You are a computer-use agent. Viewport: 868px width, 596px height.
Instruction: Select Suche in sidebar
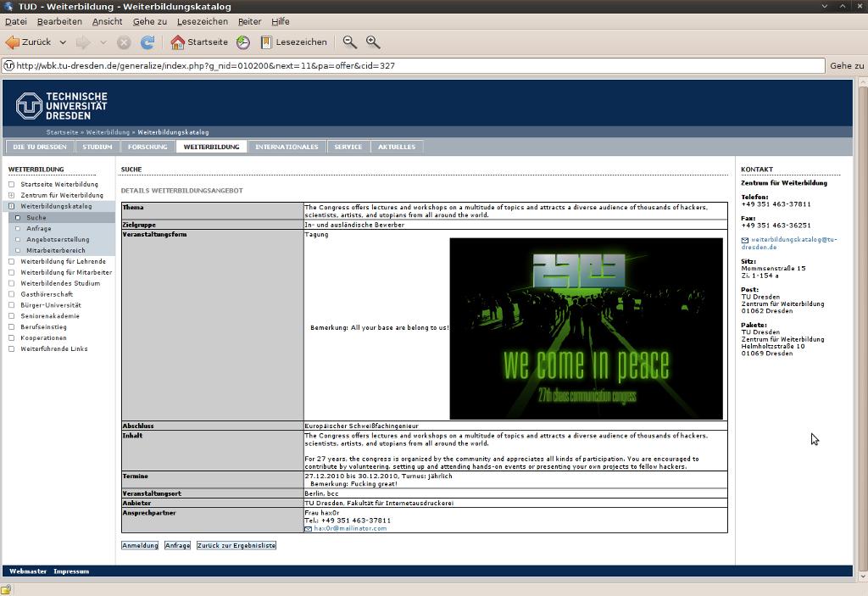tap(36, 218)
